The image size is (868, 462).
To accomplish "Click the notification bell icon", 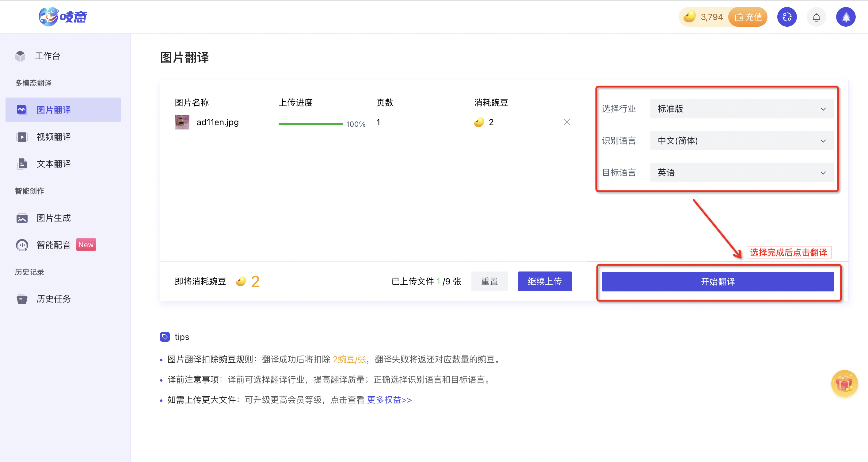I will 816,17.
